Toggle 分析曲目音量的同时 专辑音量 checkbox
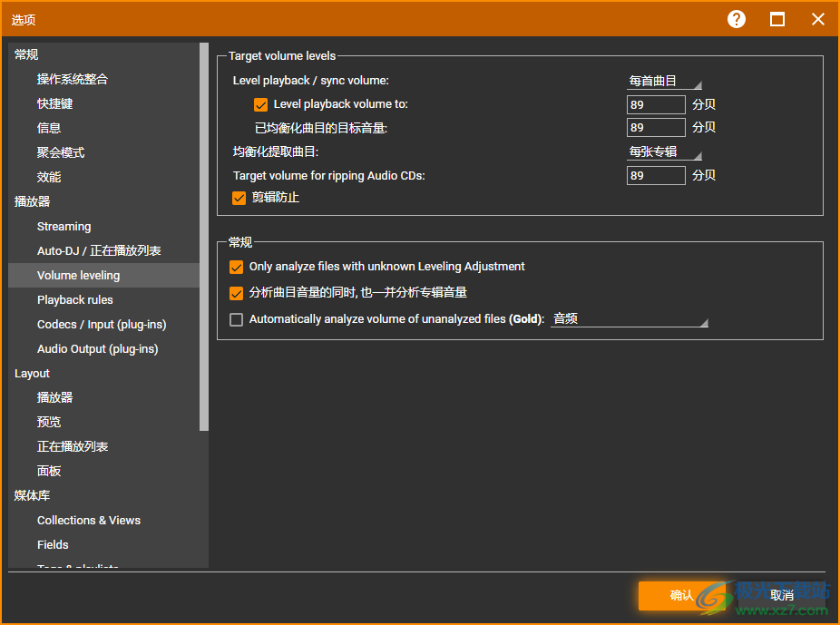The height and width of the screenshot is (625, 840). [x=237, y=293]
